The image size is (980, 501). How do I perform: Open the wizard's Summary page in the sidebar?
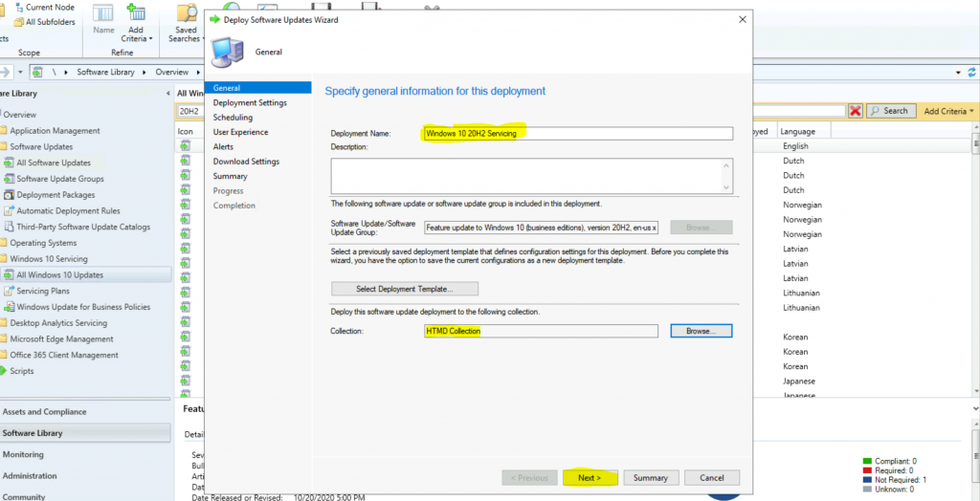point(230,176)
